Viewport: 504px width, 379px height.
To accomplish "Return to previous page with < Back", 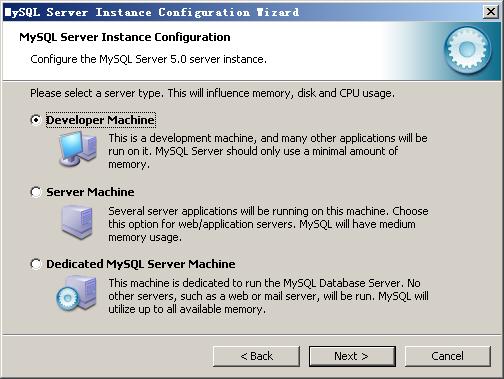I will (256, 356).
